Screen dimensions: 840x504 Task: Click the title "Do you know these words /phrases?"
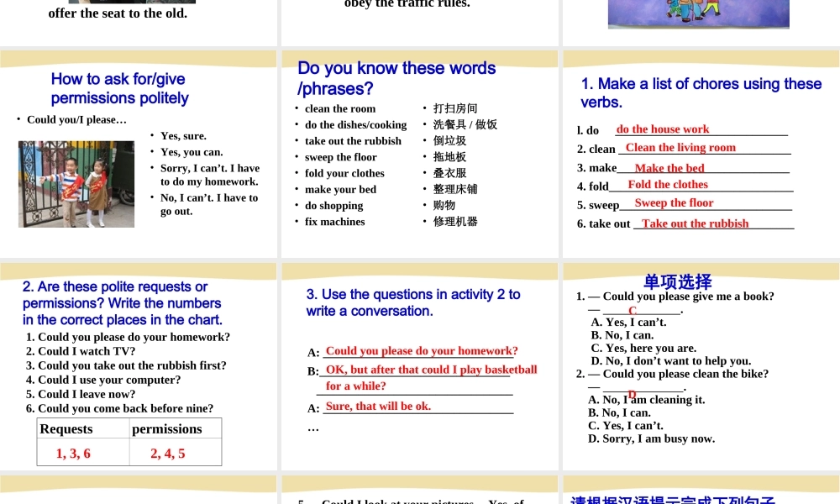[x=396, y=76]
